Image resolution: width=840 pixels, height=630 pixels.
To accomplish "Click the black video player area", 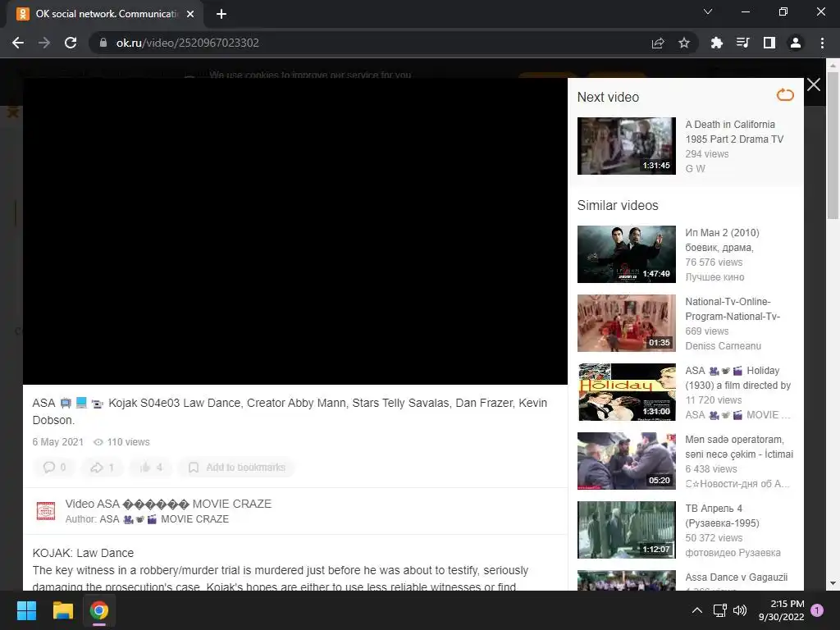I will [295, 231].
